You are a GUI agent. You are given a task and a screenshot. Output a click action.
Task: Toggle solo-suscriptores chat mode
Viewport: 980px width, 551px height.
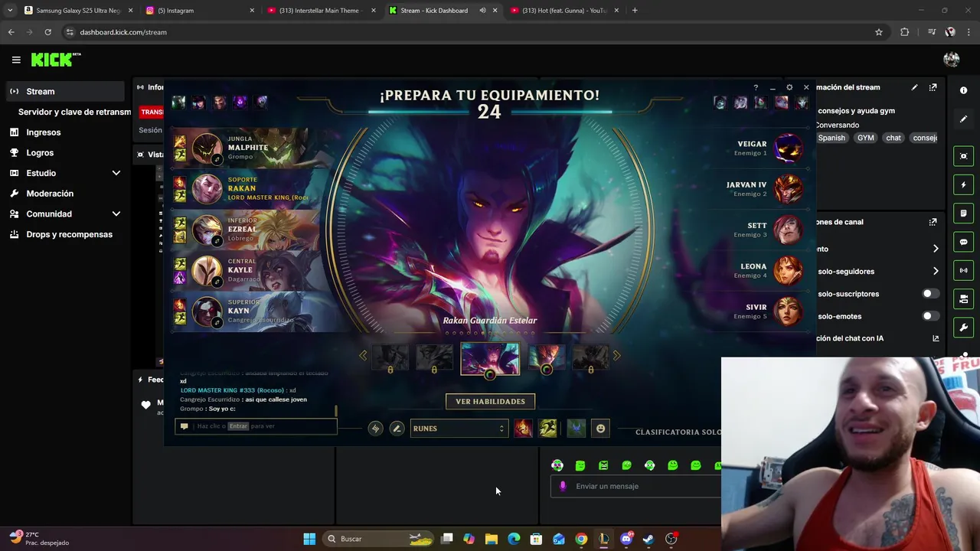[x=930, y=294]
